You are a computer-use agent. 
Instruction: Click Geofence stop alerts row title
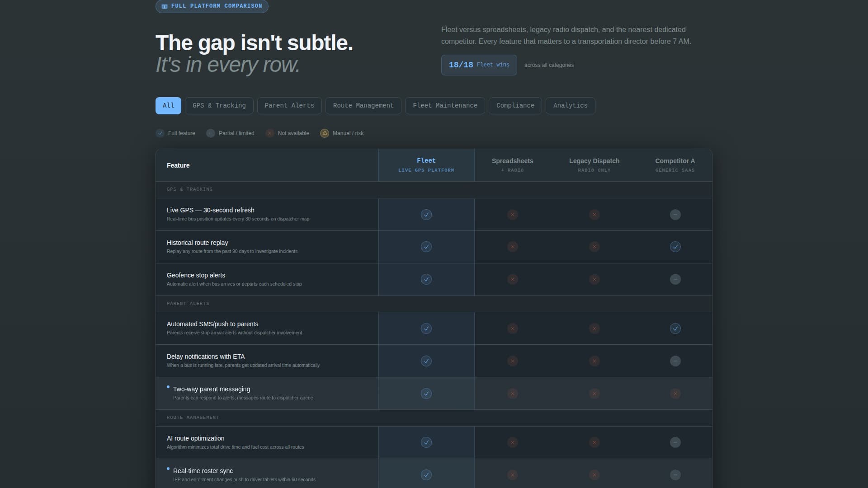[196, 275]
